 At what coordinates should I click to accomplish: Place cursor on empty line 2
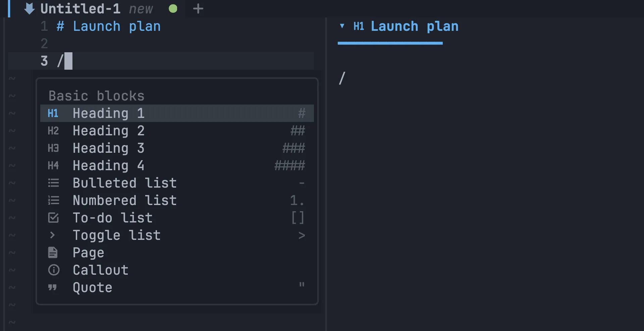click(x=184, y=44)
